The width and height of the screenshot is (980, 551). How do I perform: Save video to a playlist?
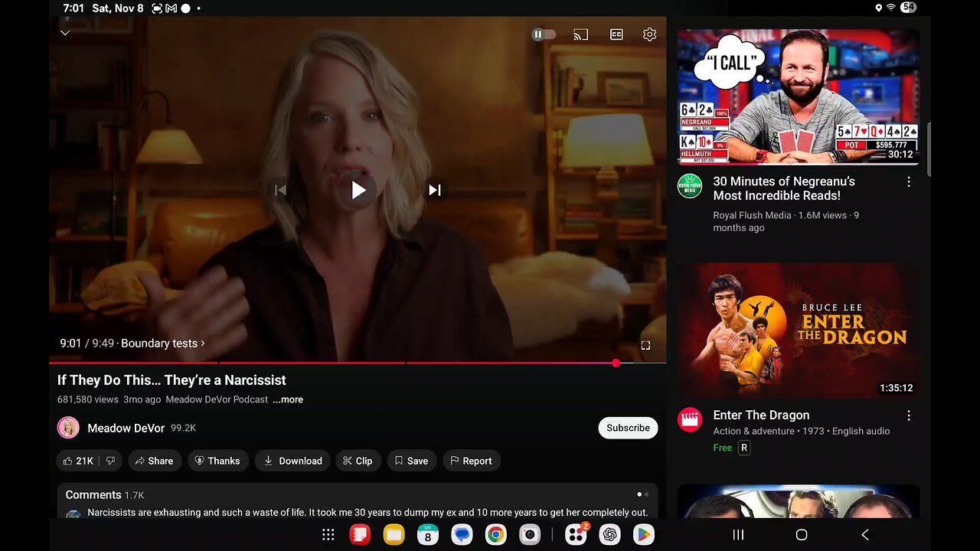click(x=411, y=461)
